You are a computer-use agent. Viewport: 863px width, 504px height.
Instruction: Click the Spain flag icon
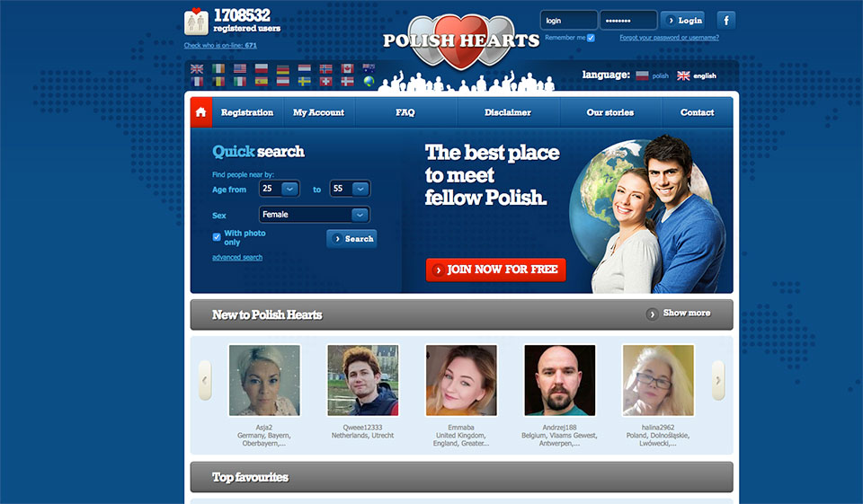pyautogui.click(x=262, y=81)
